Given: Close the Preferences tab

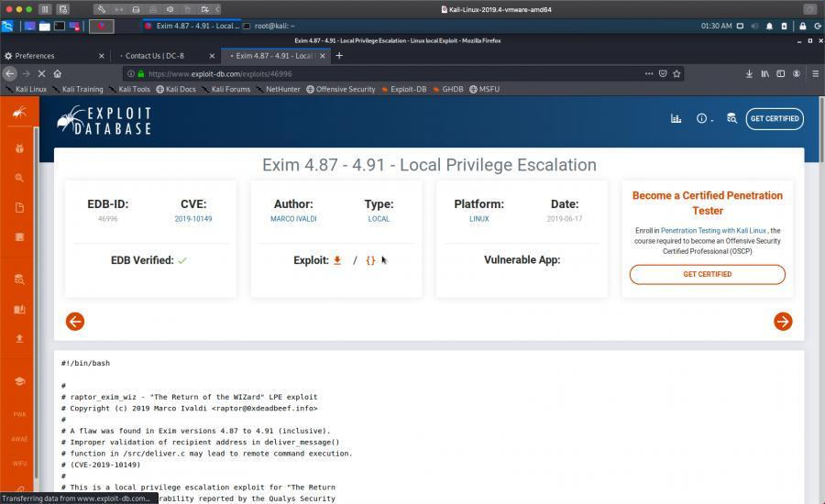Looking at the screenshot, I should click(101, 56).
